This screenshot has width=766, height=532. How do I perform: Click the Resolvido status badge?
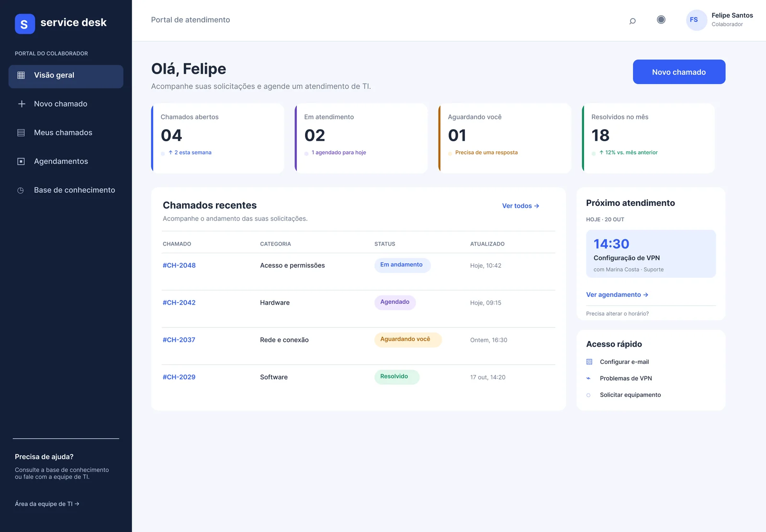pyautogui.click(x=397, y=377)
